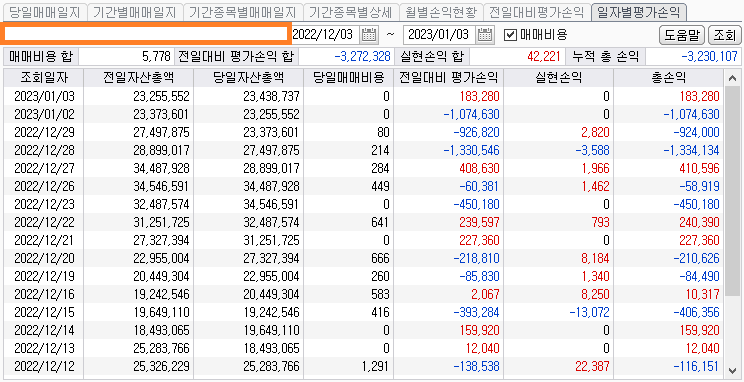Screen dimensions: 744x382
Task: Click the 총손익 column header
Action: 669,78
